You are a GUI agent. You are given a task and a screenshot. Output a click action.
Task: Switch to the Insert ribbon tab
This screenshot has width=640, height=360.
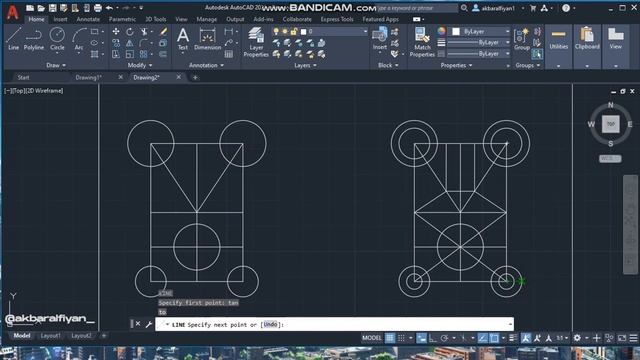click(x=60, y=19)
